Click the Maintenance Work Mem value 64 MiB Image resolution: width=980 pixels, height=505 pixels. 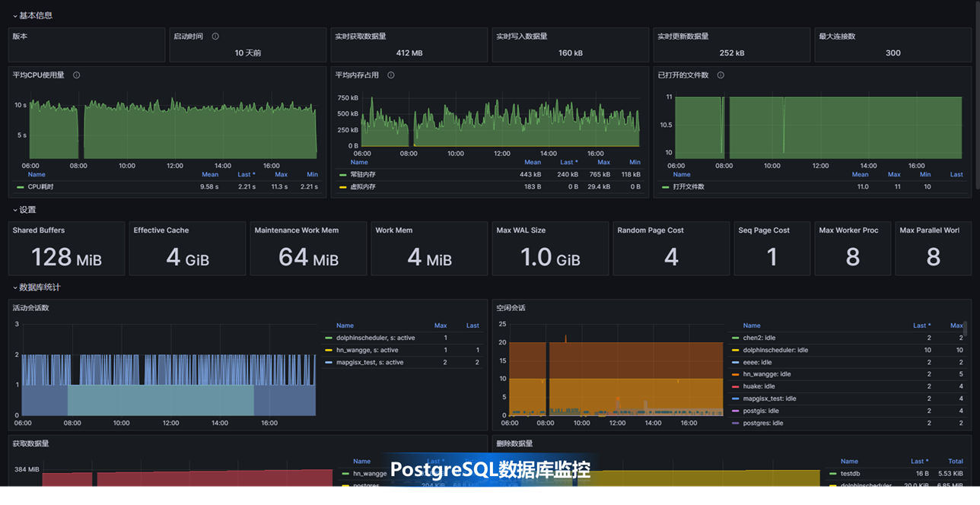pos(308,258)
